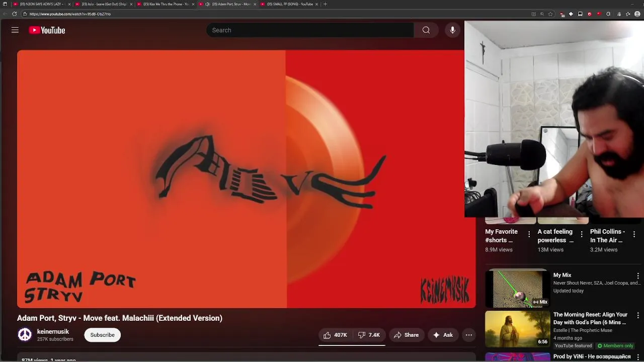Click the Members only badge
Image resolution: width=644 pixels, height=362 pixels.
click(x=615, y=346)
